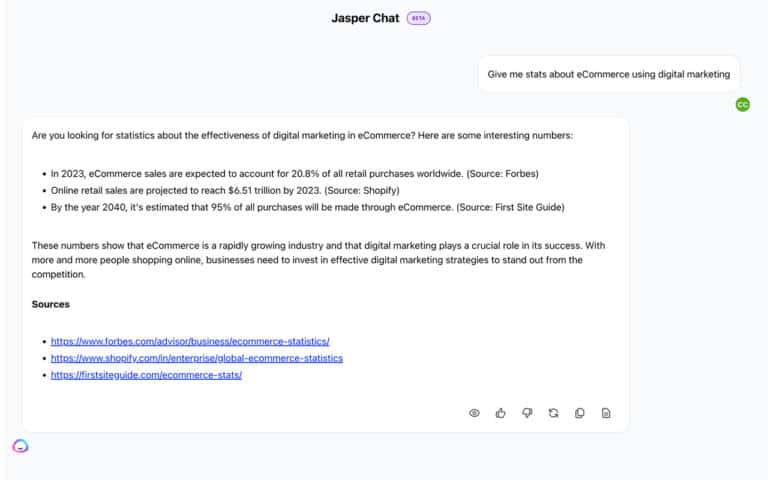The height and width of the screenshot is (480, 768).
Task: Click the eye icon under the response
Action: click(475, 413)
